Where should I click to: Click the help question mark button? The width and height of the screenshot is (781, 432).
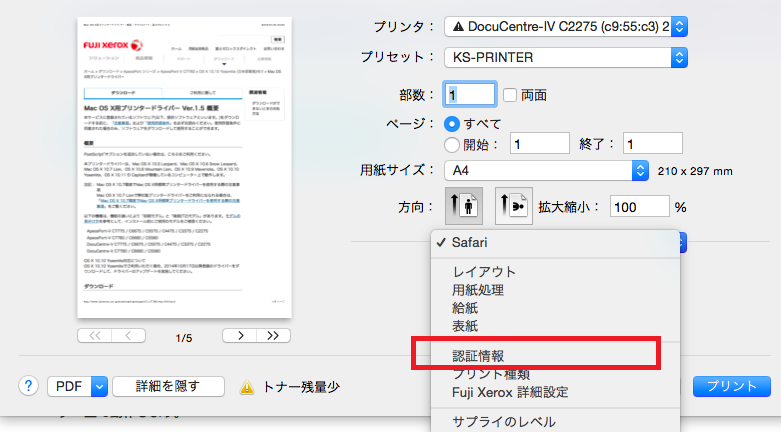(x=28, y=387)
